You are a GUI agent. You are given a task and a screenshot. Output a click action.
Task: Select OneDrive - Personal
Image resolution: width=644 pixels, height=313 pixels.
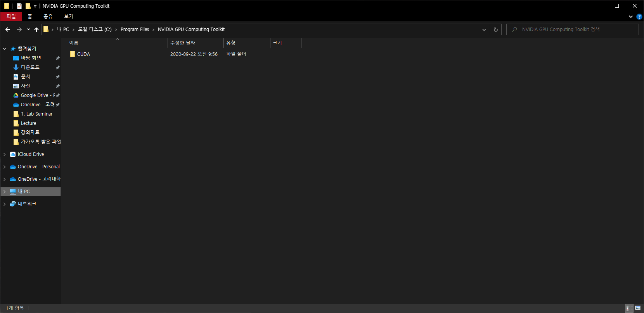[x=38, y=167]
